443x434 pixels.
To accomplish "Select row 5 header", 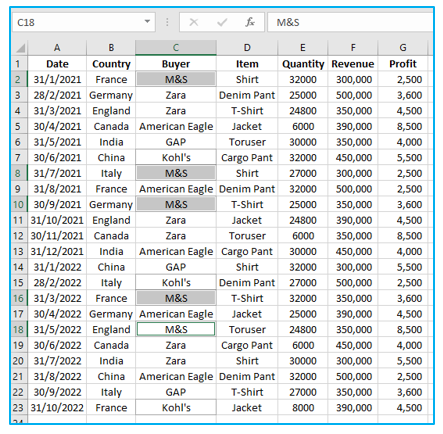I will pyautogui.click(x=19, y=126).
